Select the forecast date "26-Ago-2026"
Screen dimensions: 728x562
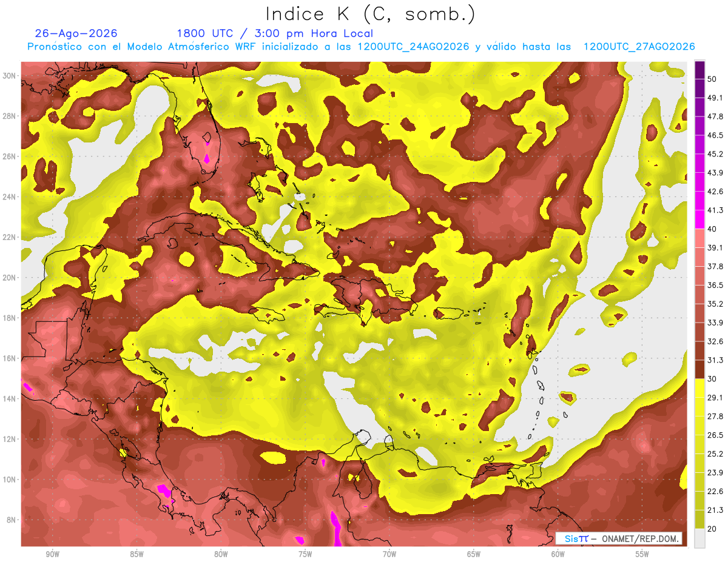point(76,33)
